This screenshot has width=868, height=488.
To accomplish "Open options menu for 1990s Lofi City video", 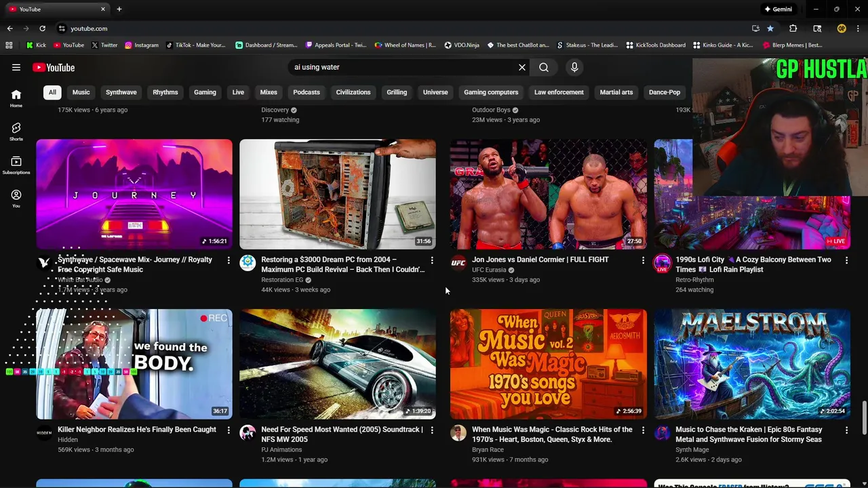I will click(846, 260).
